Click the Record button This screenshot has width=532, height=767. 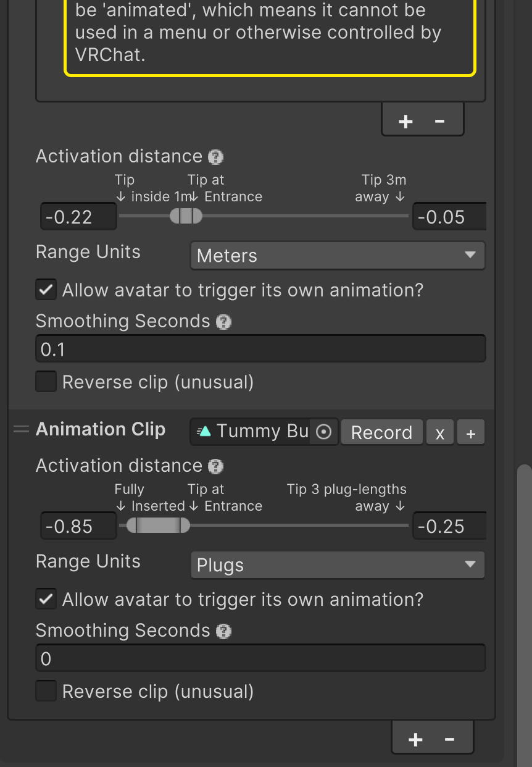(381, 432)
